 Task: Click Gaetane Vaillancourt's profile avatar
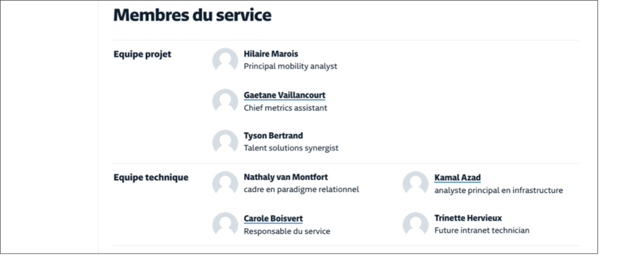[225, 101]
